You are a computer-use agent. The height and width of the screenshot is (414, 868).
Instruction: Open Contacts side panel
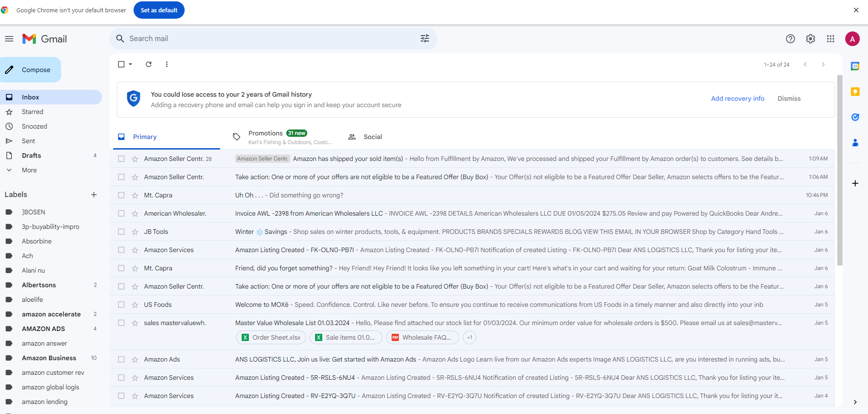click(x=855, y=143)
